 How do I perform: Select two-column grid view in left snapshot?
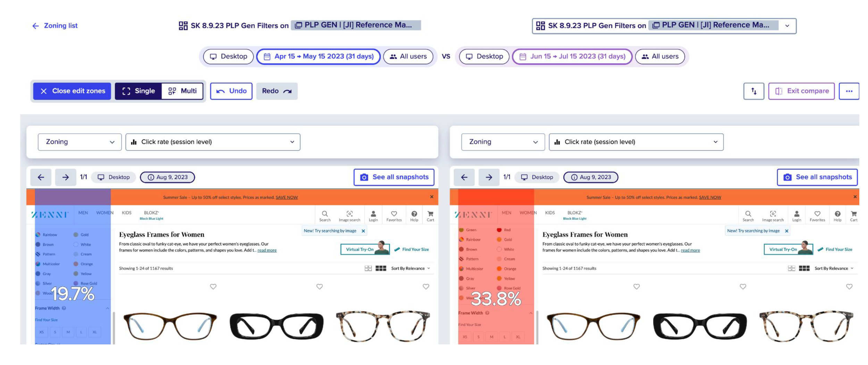click(x=368, y=268)
